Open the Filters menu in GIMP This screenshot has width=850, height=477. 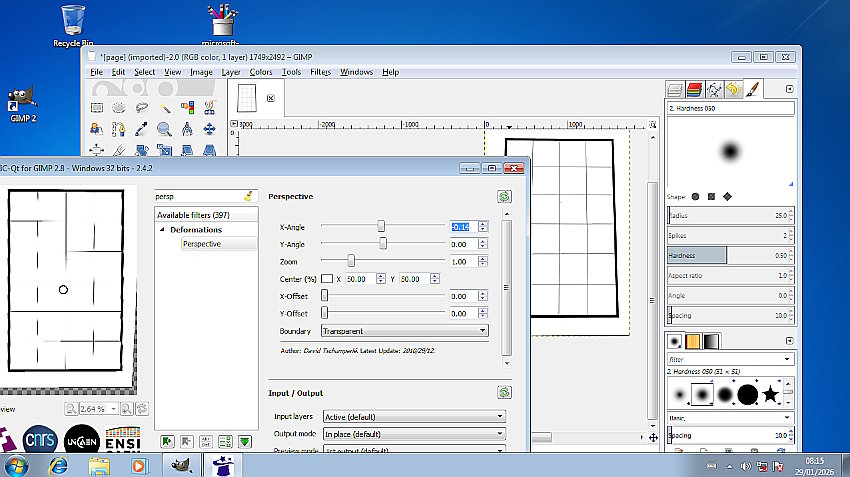click(x=320, y=72)
